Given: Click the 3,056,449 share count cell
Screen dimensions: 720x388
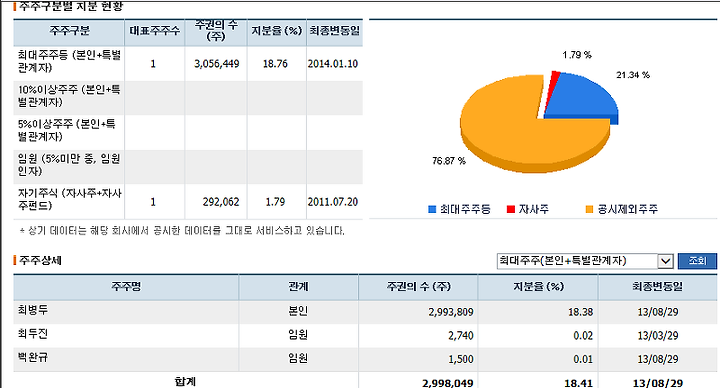Looking at the screenshot, I should point(217,64).
